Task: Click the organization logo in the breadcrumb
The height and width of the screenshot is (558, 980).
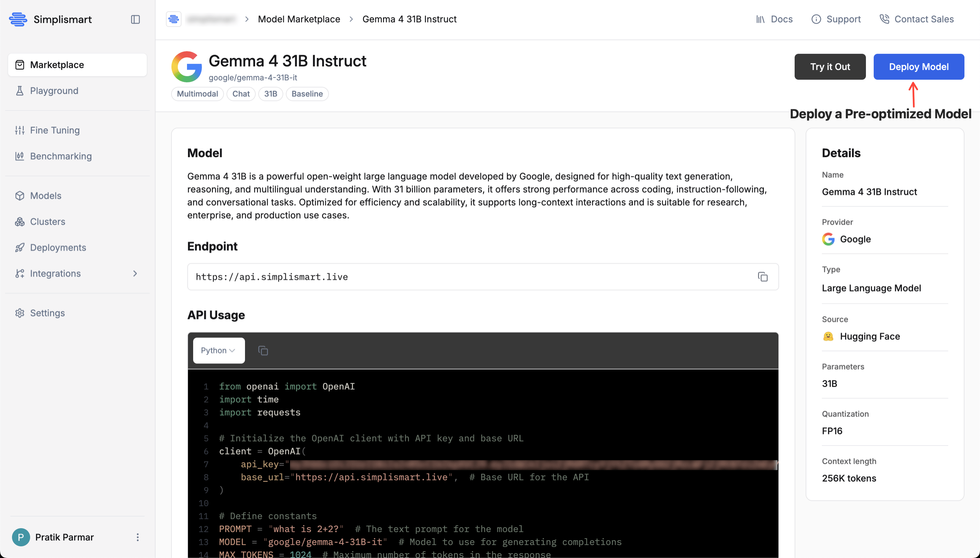Action: point(174,19)
